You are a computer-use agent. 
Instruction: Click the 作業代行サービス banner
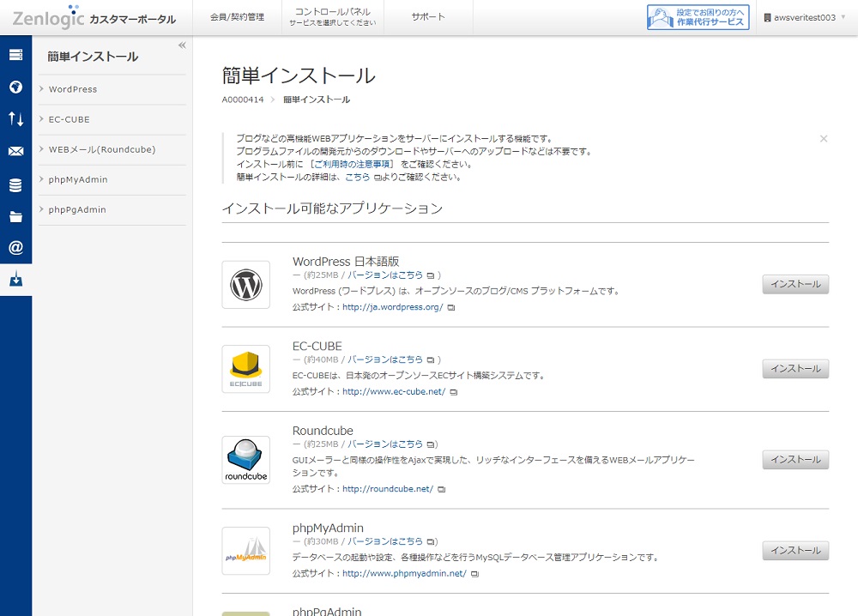(x=698, y=17)
